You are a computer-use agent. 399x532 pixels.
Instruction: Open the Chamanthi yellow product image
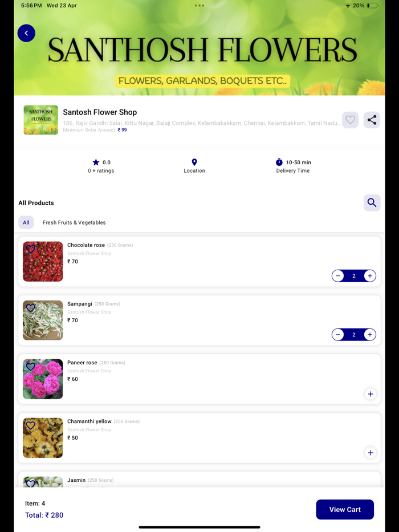[x=43, y=438]
